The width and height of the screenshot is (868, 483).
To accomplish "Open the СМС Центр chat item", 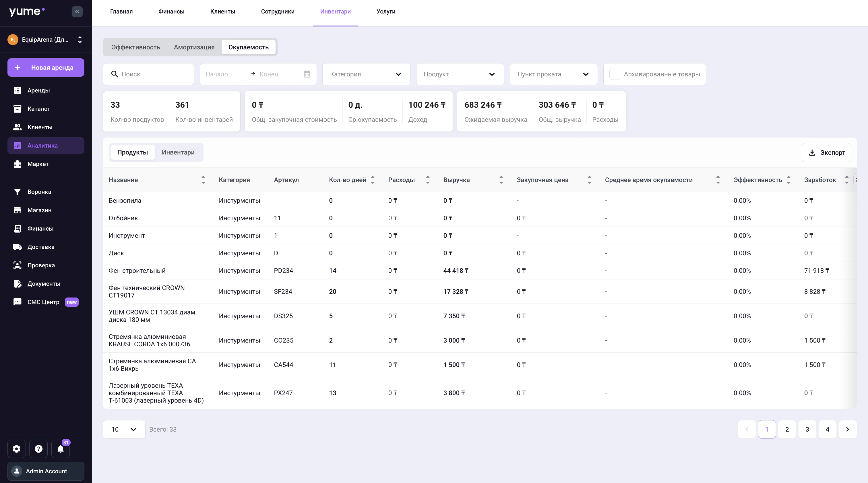I will click(x=43, y=302).
